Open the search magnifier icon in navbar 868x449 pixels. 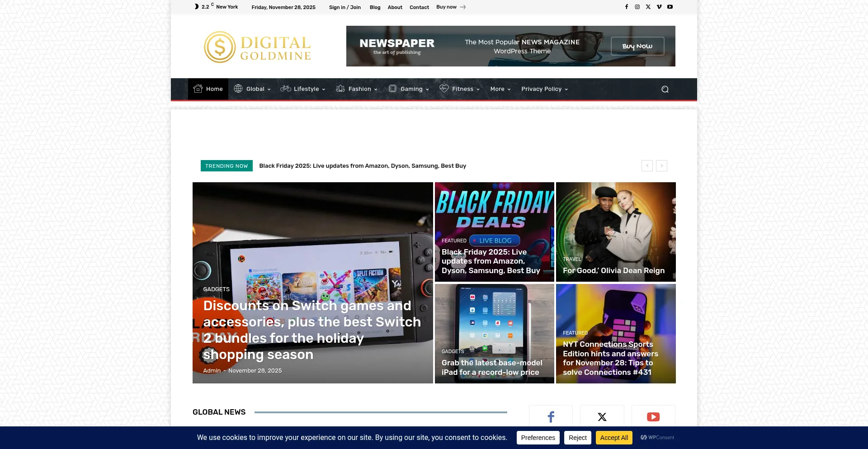[665, 89]
